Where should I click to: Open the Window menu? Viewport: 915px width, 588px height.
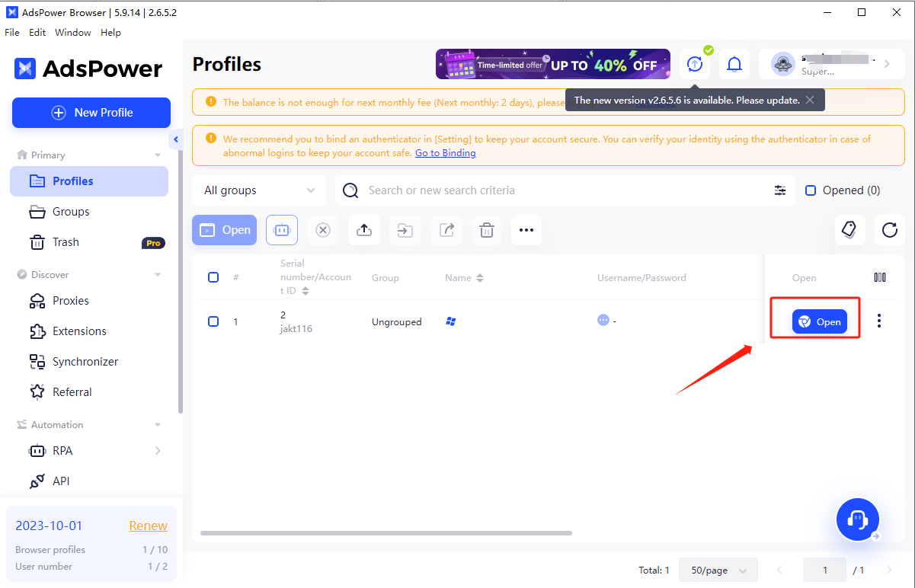coord(72,33)
